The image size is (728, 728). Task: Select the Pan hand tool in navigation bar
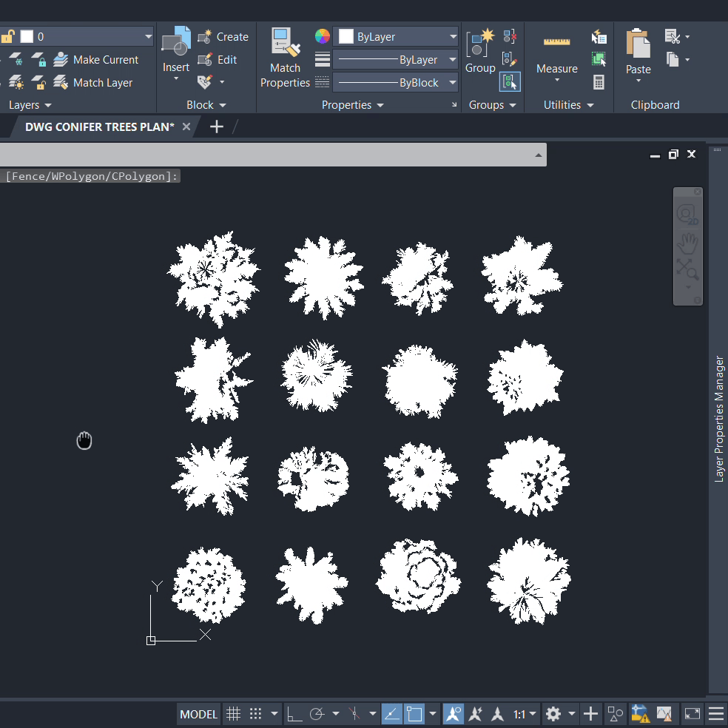pos(688,241)
